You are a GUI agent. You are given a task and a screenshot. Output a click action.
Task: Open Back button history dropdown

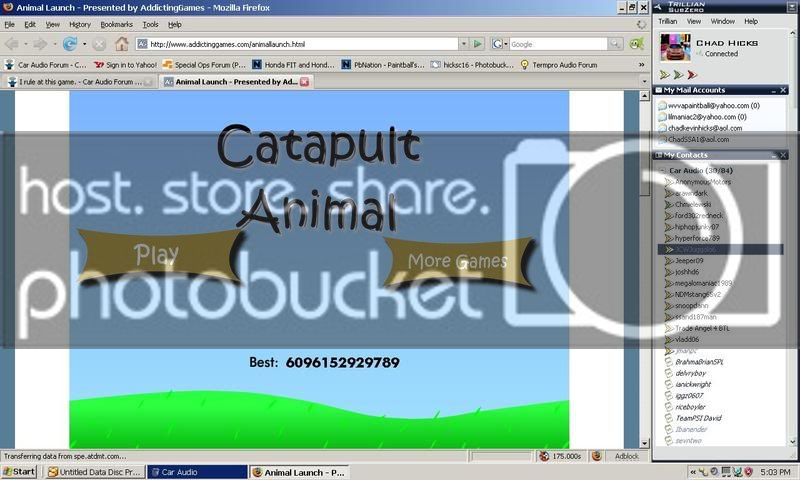click(x=26, y=44)
